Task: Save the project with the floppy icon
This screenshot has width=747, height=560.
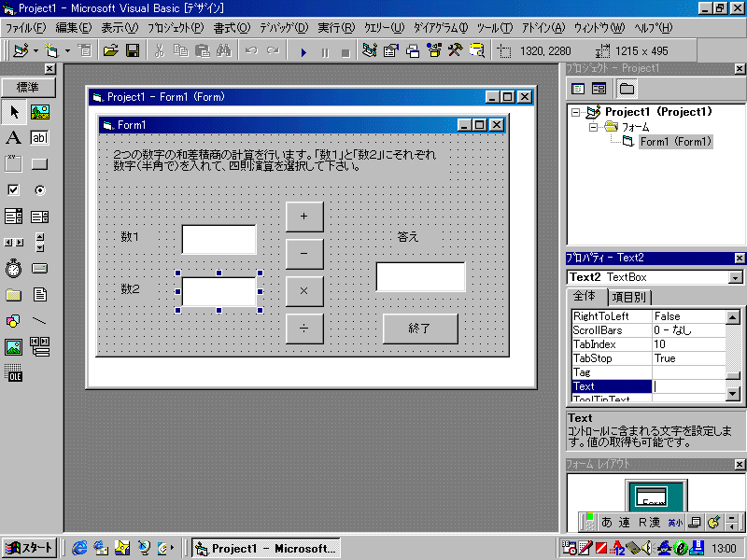Action: [x=133, y=50]
